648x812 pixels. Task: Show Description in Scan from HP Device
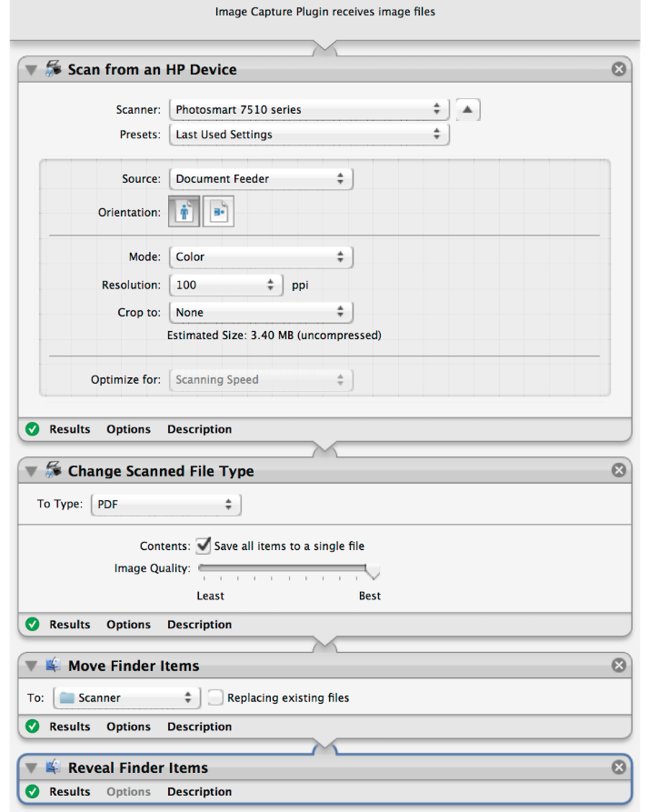[199, 429]
